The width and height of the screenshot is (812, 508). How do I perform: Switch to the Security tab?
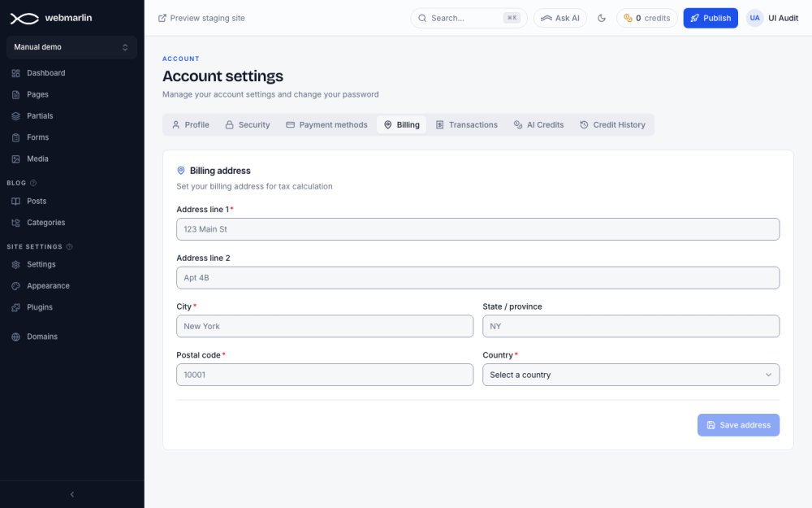point(248,125)
